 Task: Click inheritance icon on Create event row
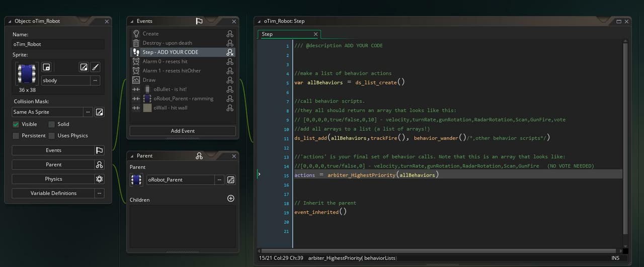pyautogui.click(x=230, y=34)
